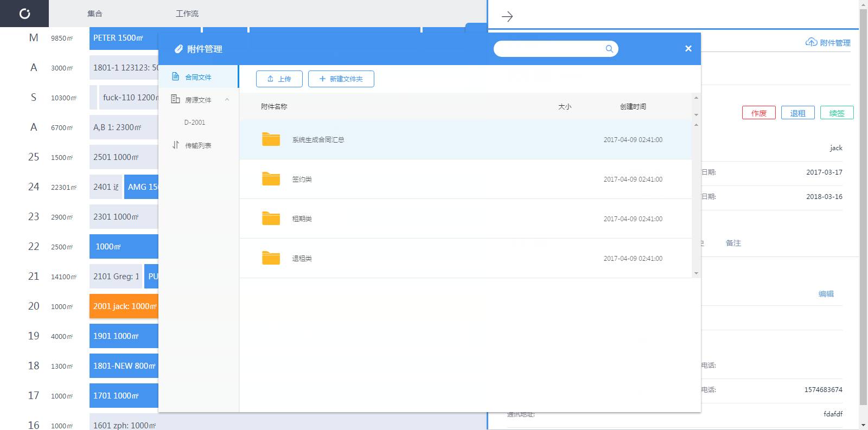Click the 上传 upload button

[x=279, y=79]
